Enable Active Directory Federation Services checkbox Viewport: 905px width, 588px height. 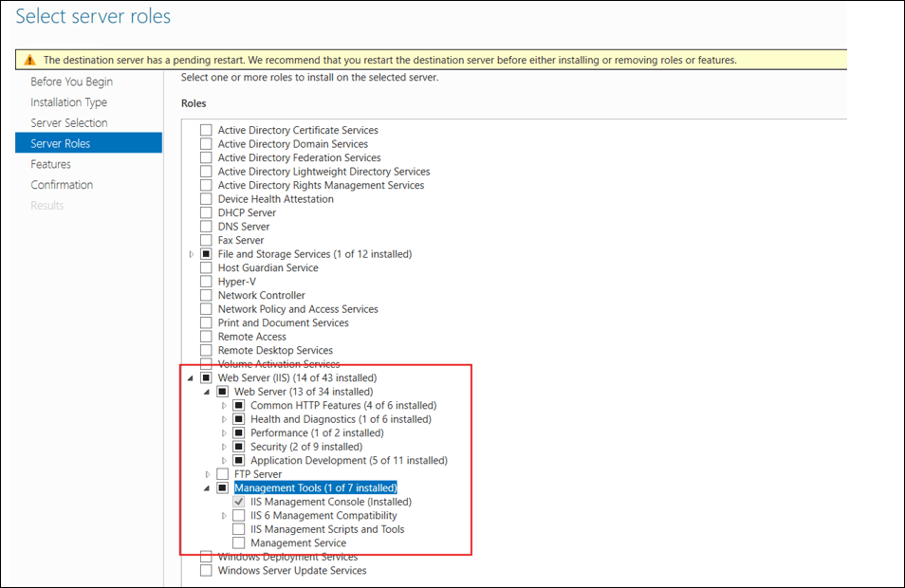coord(206,158)
